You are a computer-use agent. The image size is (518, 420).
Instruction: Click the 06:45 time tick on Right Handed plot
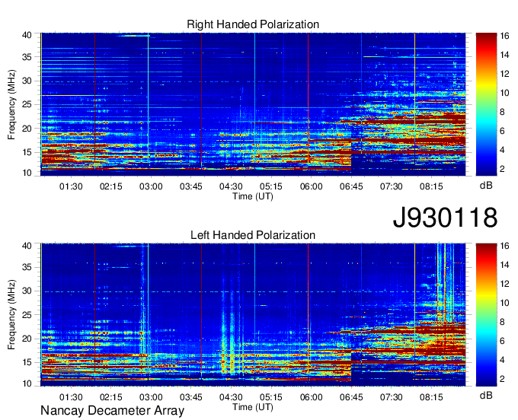(351, 186)
